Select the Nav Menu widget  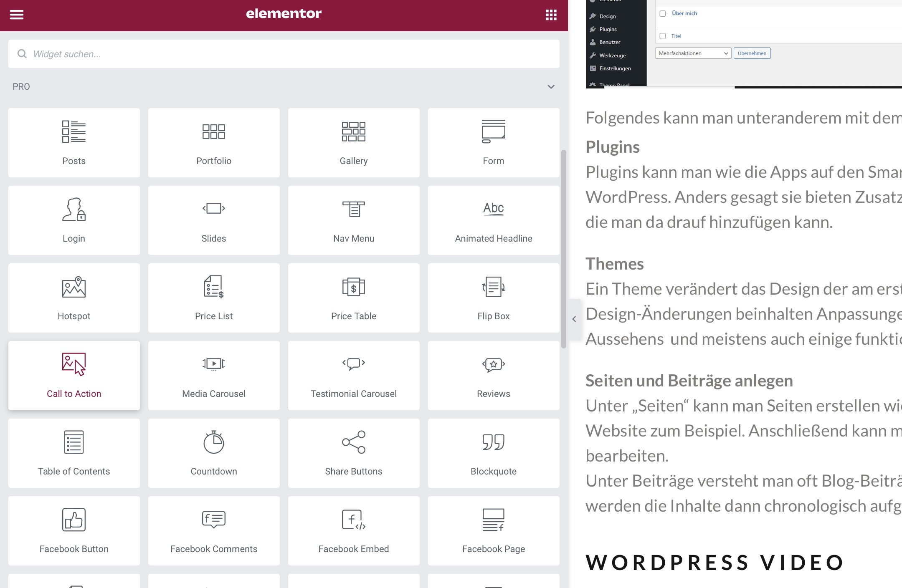354,220
